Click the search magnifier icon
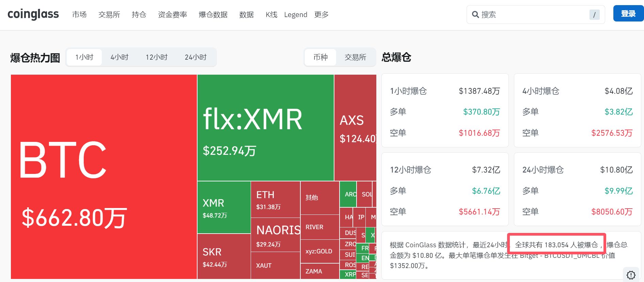Screen dimensions: 644x282 click(475, 15)
